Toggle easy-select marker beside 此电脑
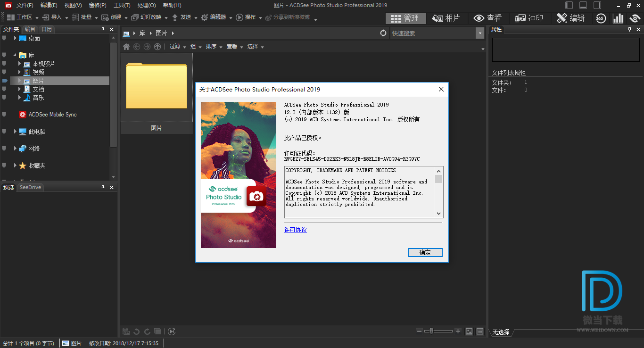This screenshot has height=348, width=644. coord(4,132)
